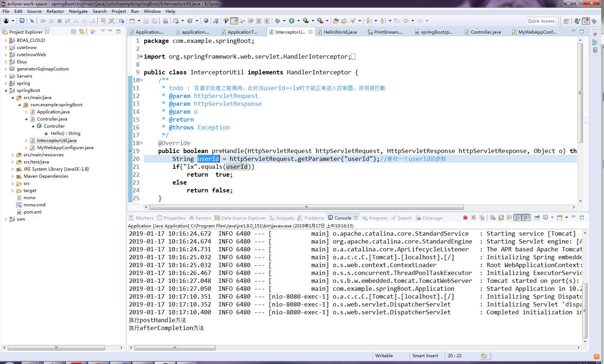Click the Open Web Browser globe icon

[x=206, y=21]
